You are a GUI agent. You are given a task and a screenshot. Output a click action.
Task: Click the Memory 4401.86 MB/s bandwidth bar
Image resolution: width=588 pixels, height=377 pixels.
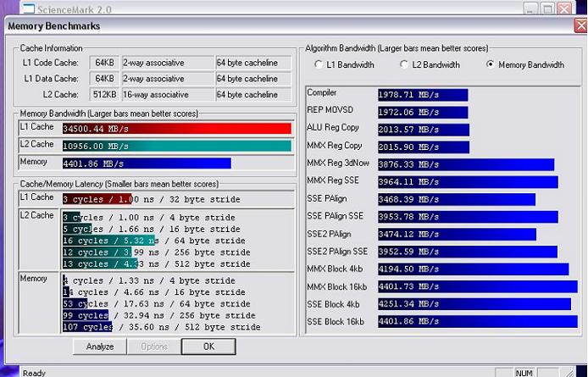point(147,164)
